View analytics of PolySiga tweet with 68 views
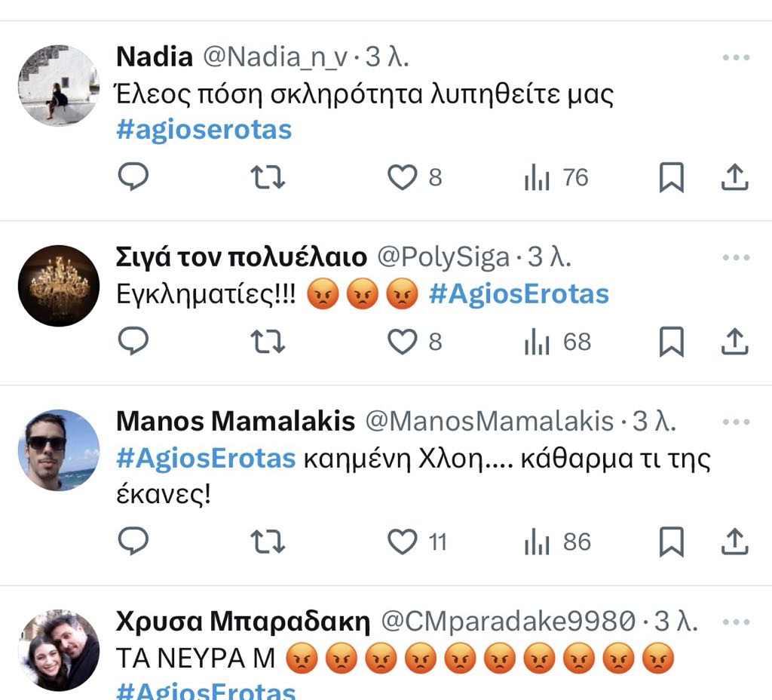The image size is (772, 700). pyautogui.click(x=558, y=342)
